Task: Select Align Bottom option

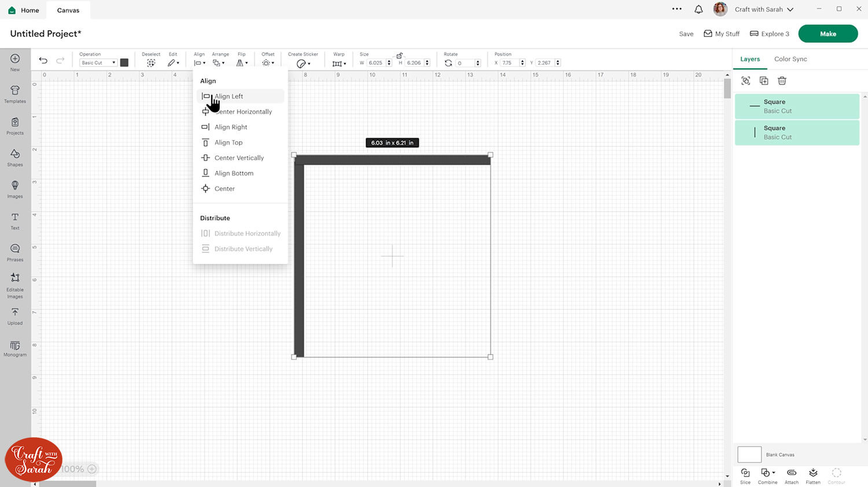Action: tap(240, 174)
